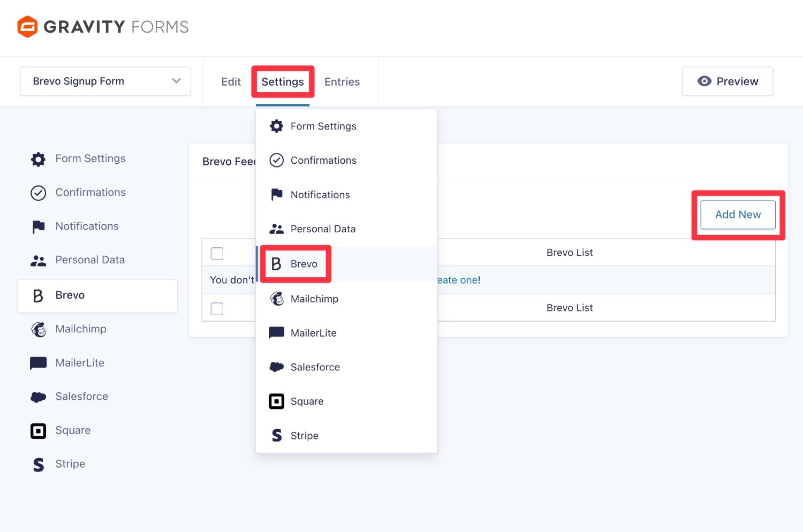Open Confirmations label in left sidebar
This screenshot has height=532, width=803.
(90, 192)
